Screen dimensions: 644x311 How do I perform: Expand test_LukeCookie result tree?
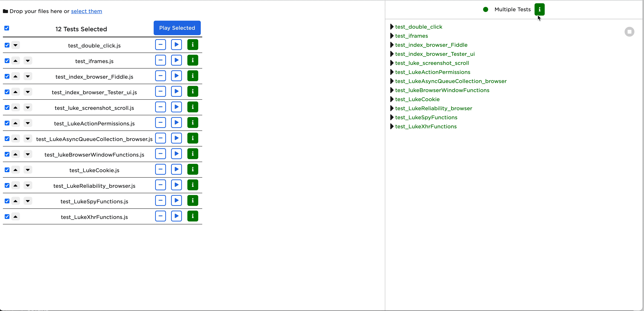click(x=392, y=99)
